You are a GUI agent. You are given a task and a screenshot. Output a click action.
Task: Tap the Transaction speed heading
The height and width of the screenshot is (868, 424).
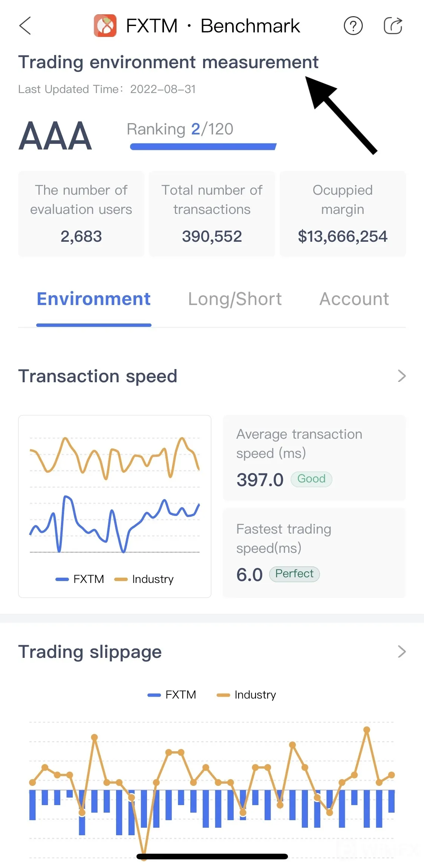pos(98,376)
